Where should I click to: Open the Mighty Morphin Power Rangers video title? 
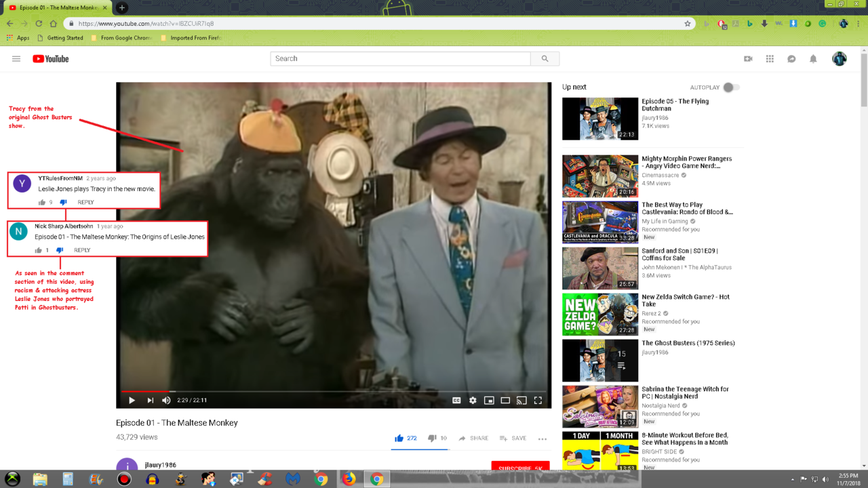click(687, 162)
